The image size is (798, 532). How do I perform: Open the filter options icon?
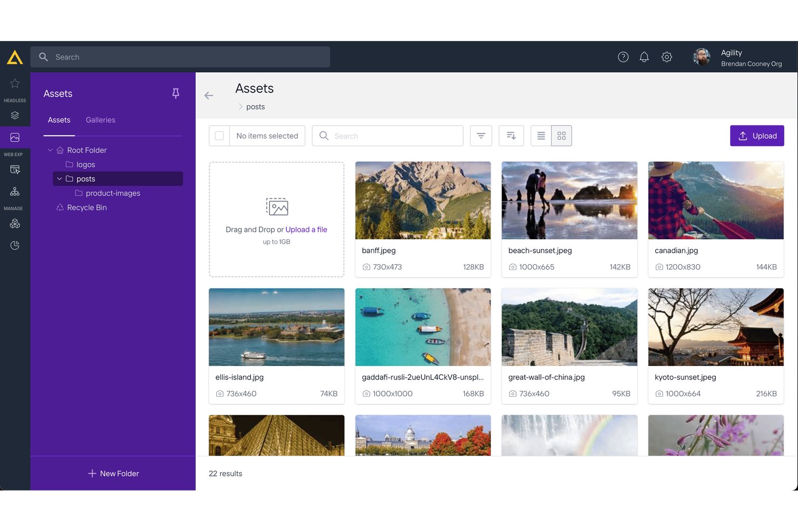[x=481, y=136]
